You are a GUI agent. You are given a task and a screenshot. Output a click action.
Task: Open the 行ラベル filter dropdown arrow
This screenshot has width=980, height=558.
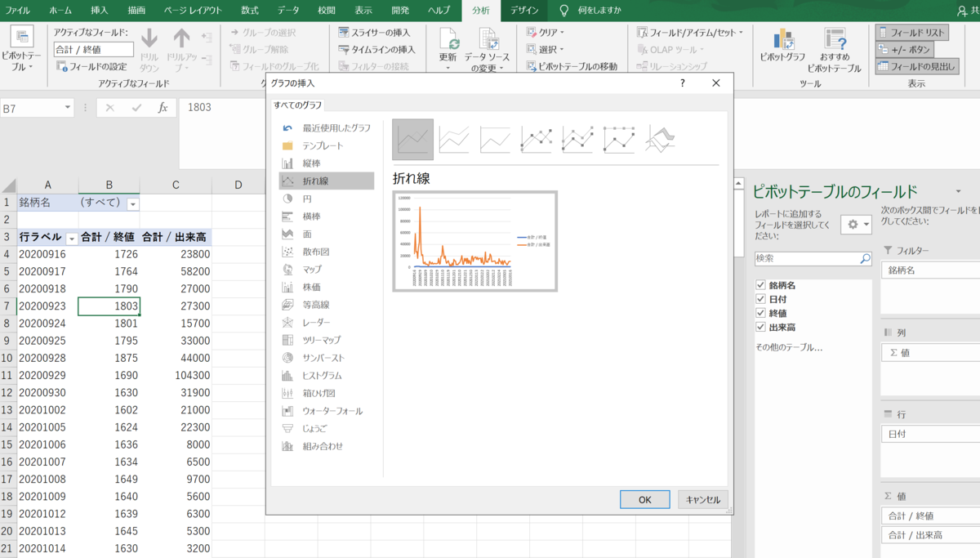pyautogui.click(x=71, y=239)
